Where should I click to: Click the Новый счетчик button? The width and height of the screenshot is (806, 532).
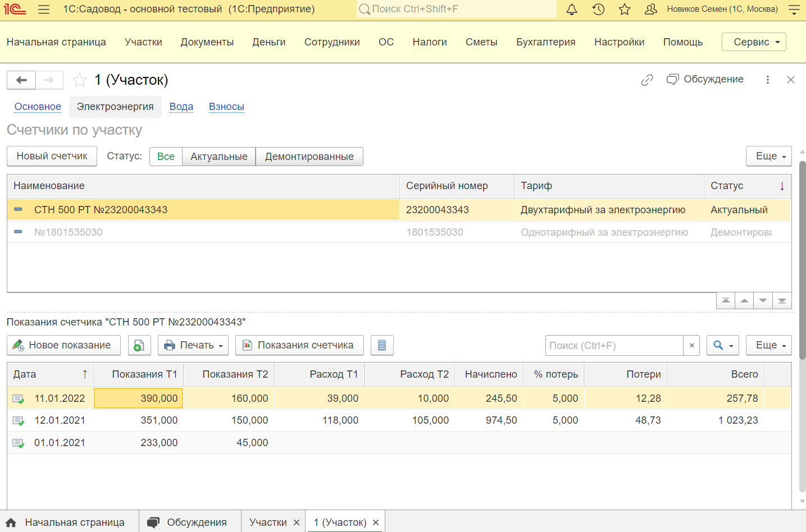[52, 157]
